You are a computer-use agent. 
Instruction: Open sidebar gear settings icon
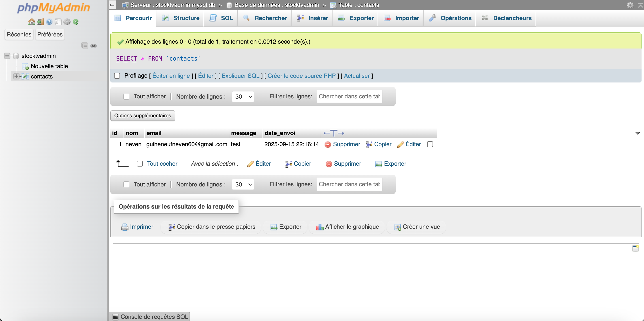67,22
